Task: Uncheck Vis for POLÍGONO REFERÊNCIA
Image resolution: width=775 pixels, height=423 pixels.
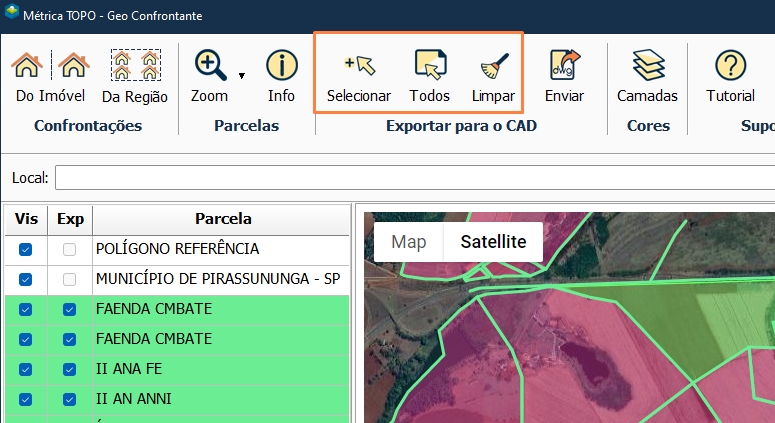Action: click(26, 249)
